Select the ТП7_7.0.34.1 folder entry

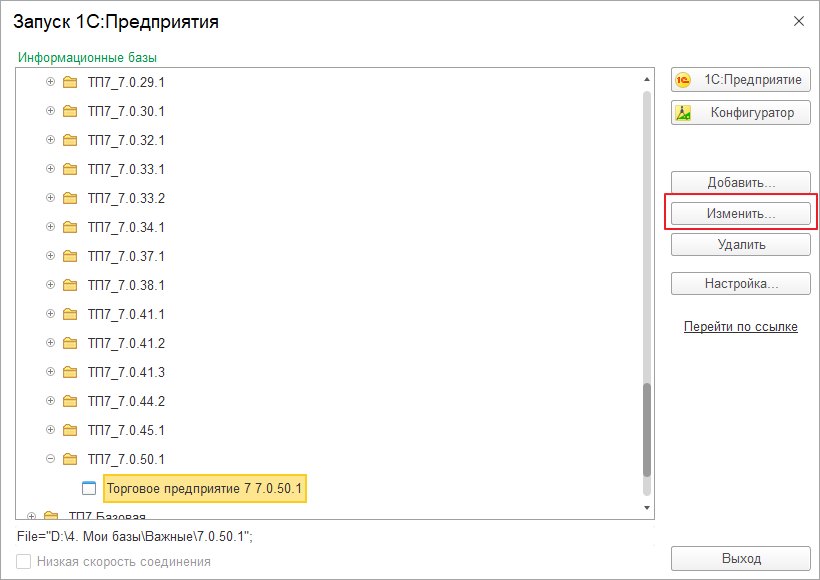[126, 228]
